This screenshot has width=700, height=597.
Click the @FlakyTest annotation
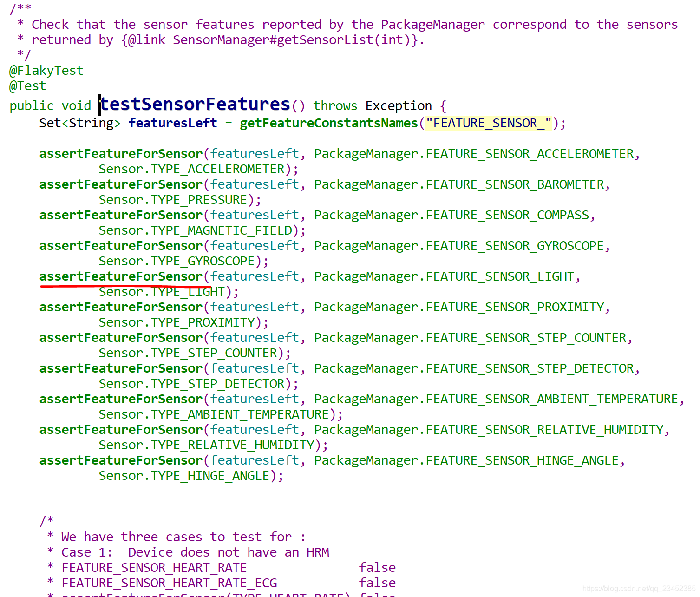click(46, 71)
